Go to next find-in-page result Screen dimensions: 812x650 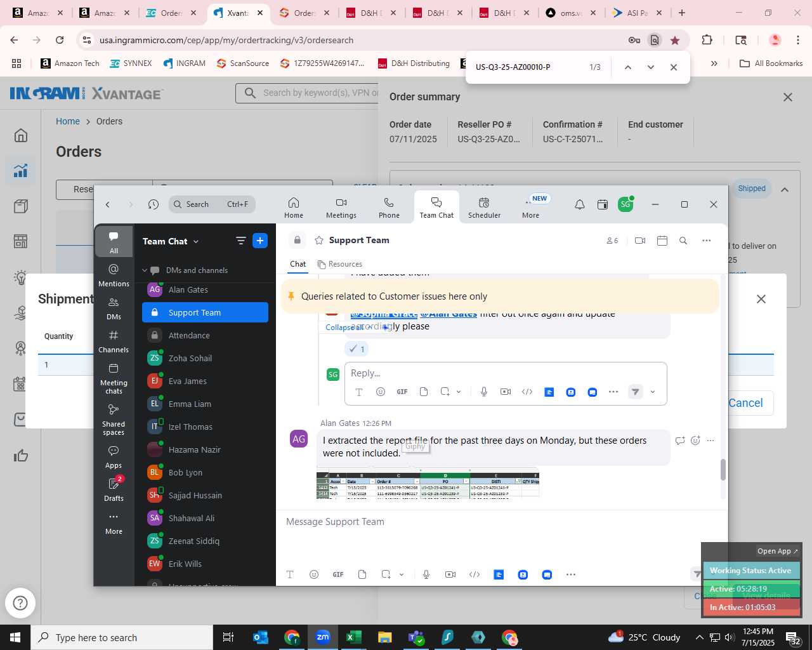pyautogui.click(x=650, y=67)
